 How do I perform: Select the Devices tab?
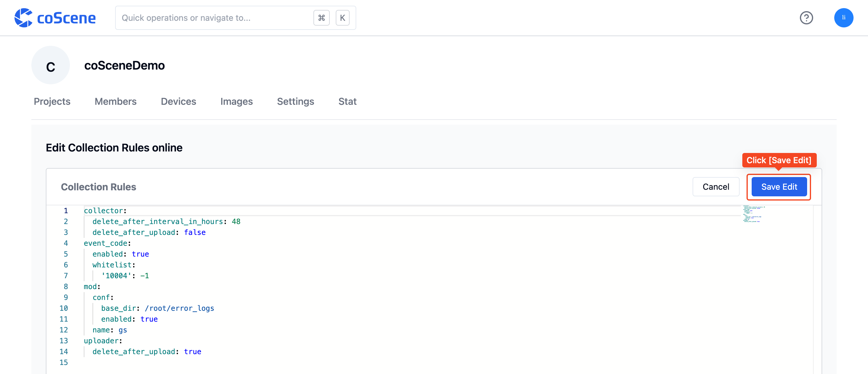(178, 101)
